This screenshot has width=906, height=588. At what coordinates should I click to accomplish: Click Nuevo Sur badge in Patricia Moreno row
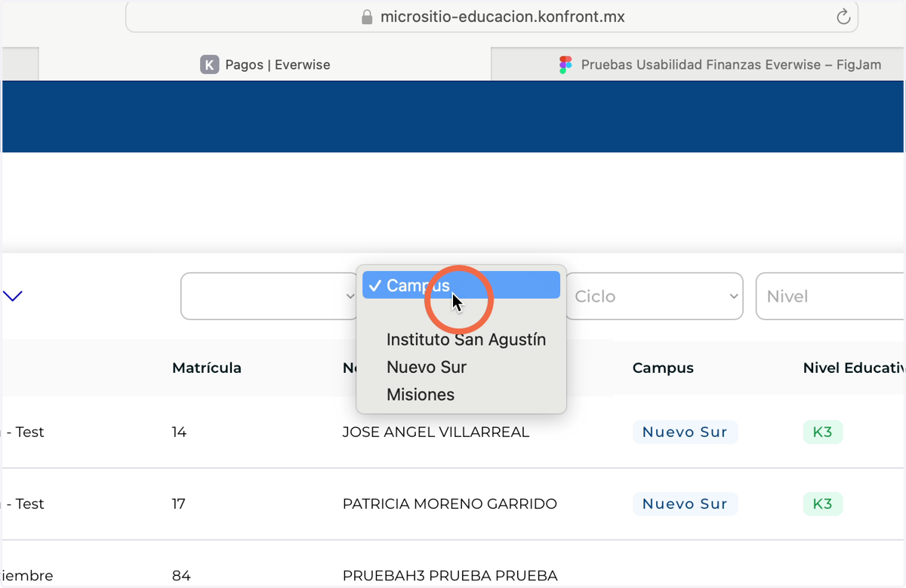685,503
